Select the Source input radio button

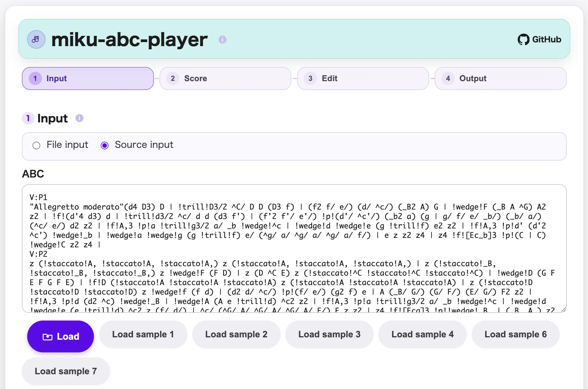pyautogui.click(x=105, y=146)
